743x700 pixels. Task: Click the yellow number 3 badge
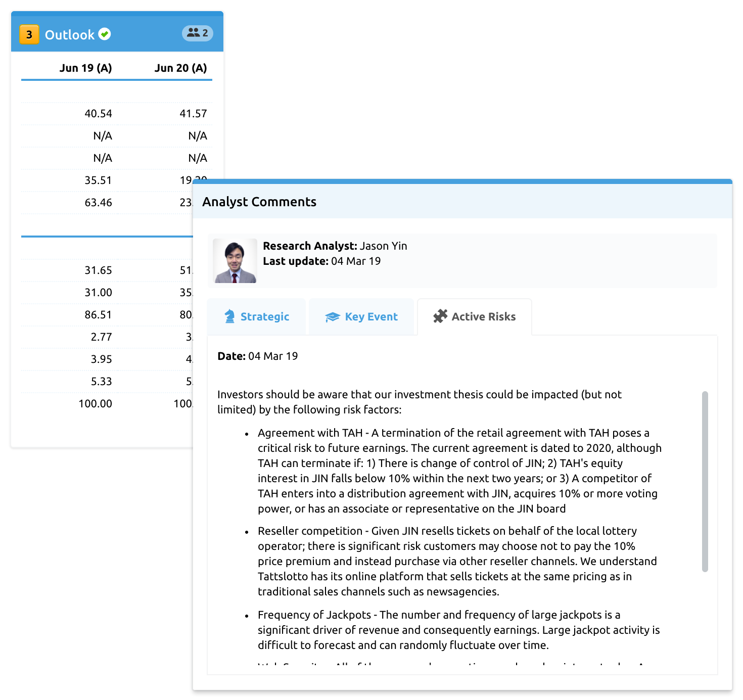[29, 34]
